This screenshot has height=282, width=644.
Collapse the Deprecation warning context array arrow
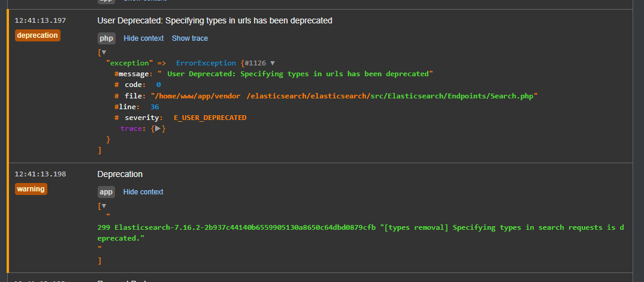click(104, 206)
